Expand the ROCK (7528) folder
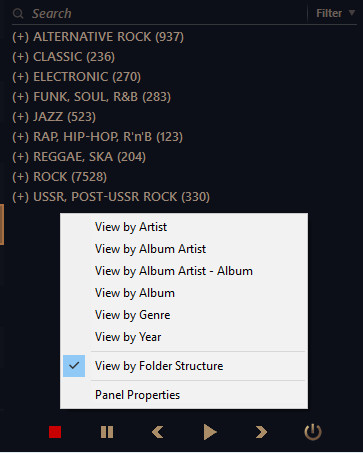The image size is (363, 453). (21, 177)
